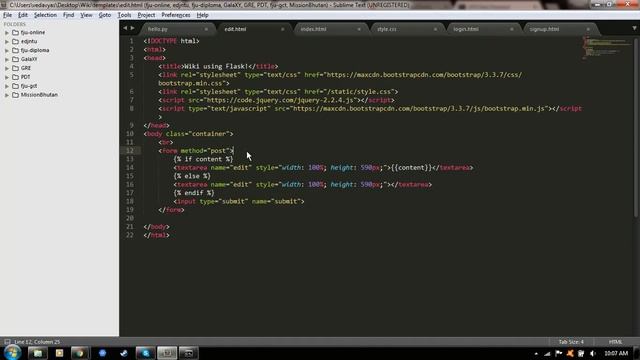
Task: Select the PDT folder icon
Action: coord(16,77)
